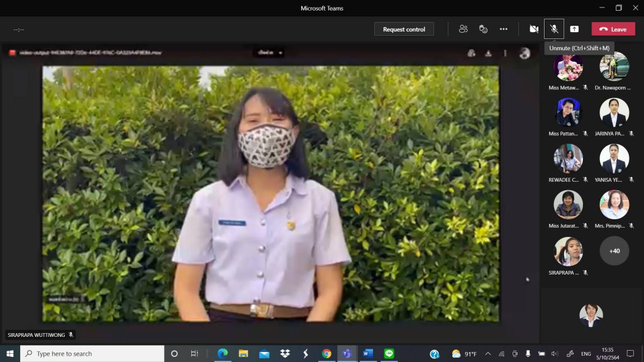
Task: Click the ENG language indicator
Action: coord(586,354)
